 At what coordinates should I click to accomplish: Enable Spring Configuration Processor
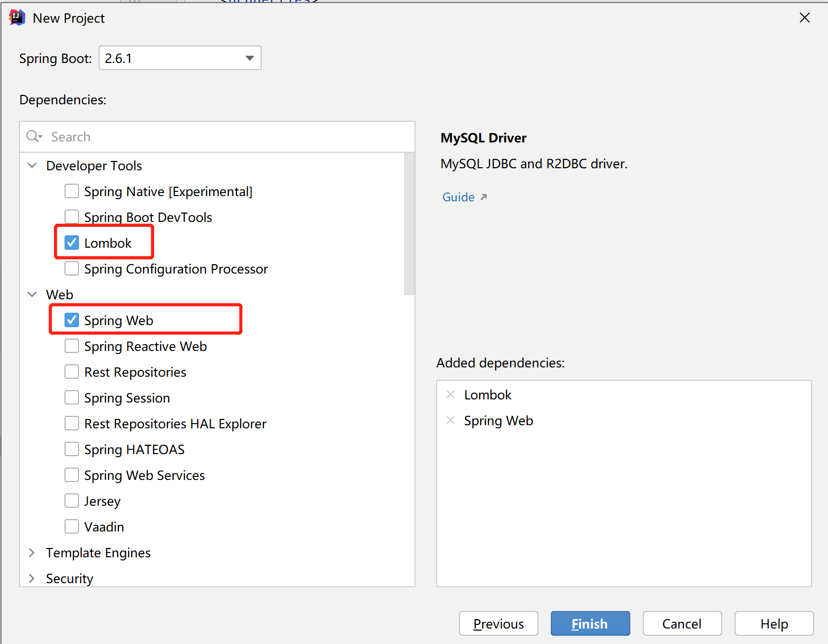tap(72, 268)
